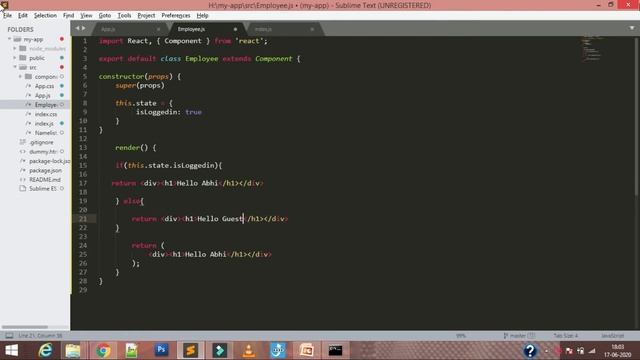640x360 pixels.
Task: Switch to the App.js tab
Action: point(129,29)
